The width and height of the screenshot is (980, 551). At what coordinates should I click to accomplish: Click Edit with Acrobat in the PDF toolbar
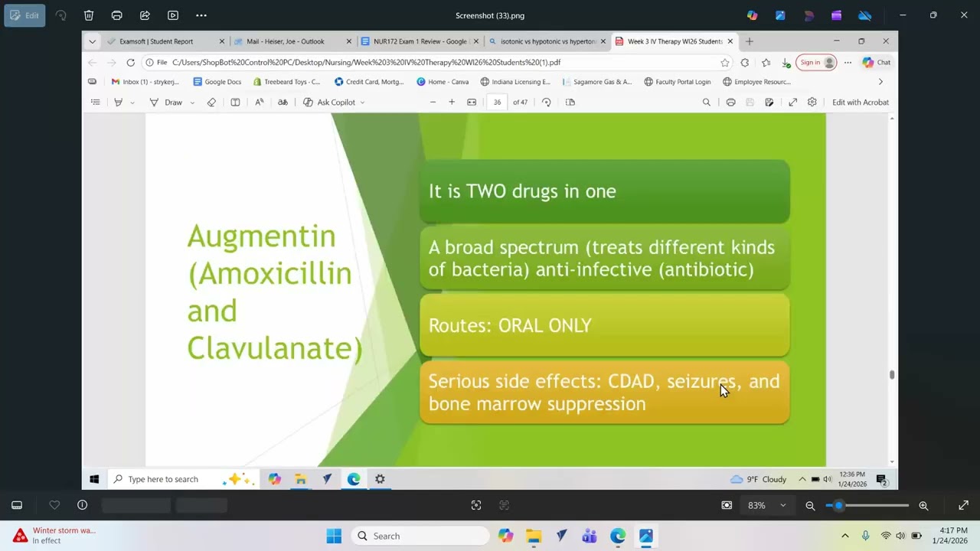861,103
